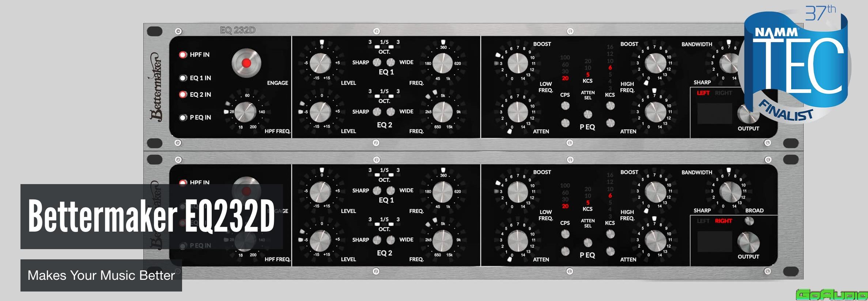Click bottom unit HIGH FREQ ATTEN knob
The height and width of the screenshot is (301, 868).
coord(655,240)
